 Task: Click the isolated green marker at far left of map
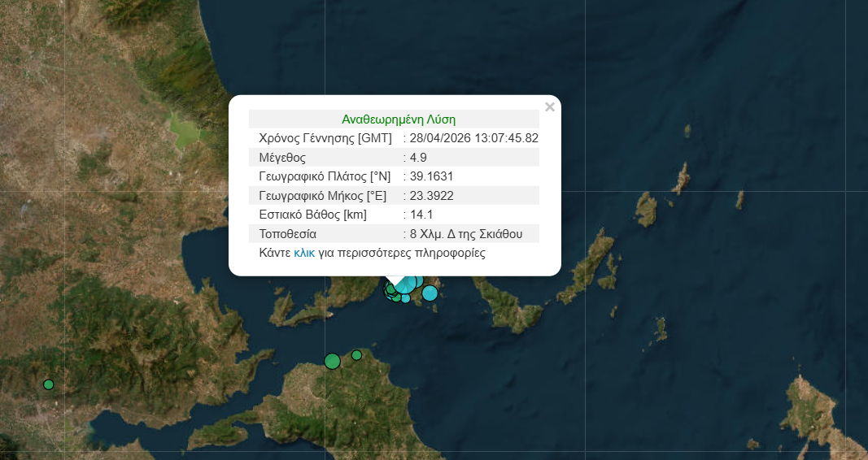[48, 384]
